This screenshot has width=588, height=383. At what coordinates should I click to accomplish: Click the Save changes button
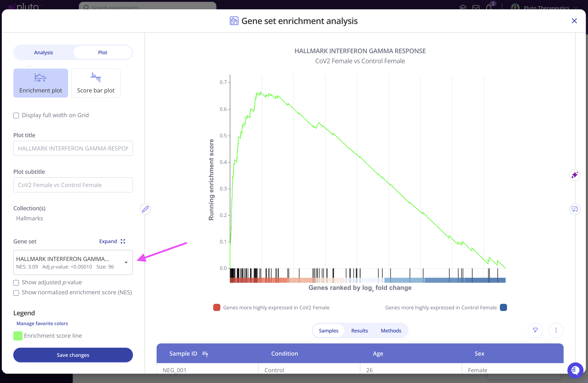tap(73, 355)
